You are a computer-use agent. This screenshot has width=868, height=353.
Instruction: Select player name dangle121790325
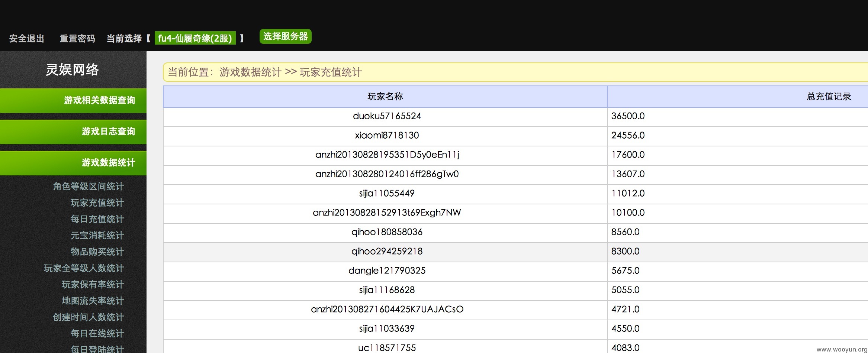point(387,271)
